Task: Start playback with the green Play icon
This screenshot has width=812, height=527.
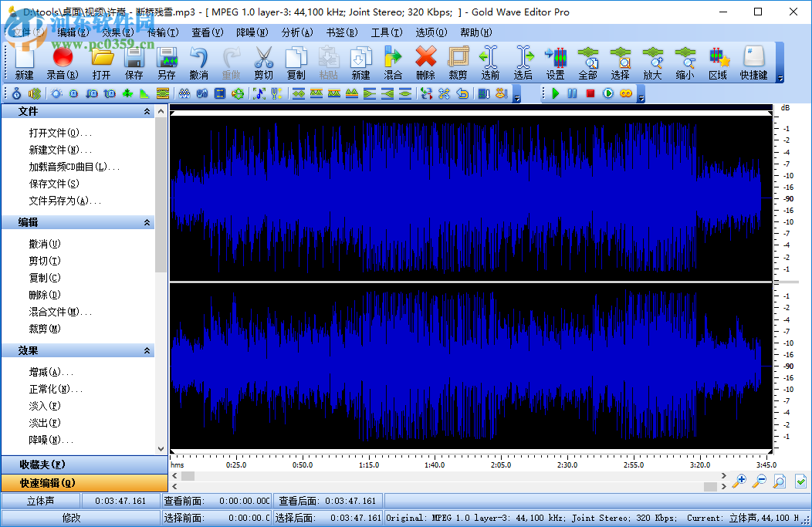Action: [x=556, y=93]
